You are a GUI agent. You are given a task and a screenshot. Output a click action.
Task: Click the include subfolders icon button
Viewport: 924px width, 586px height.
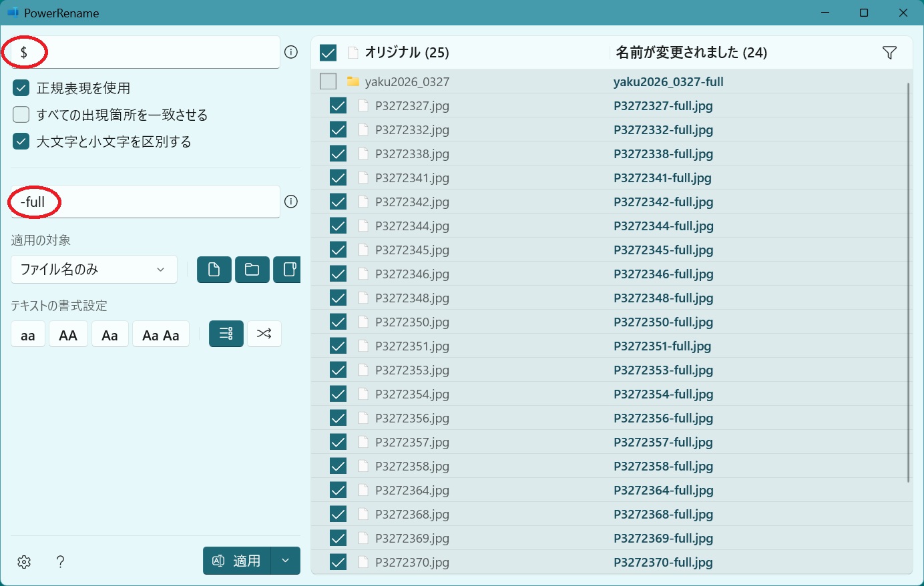[288, 270]
